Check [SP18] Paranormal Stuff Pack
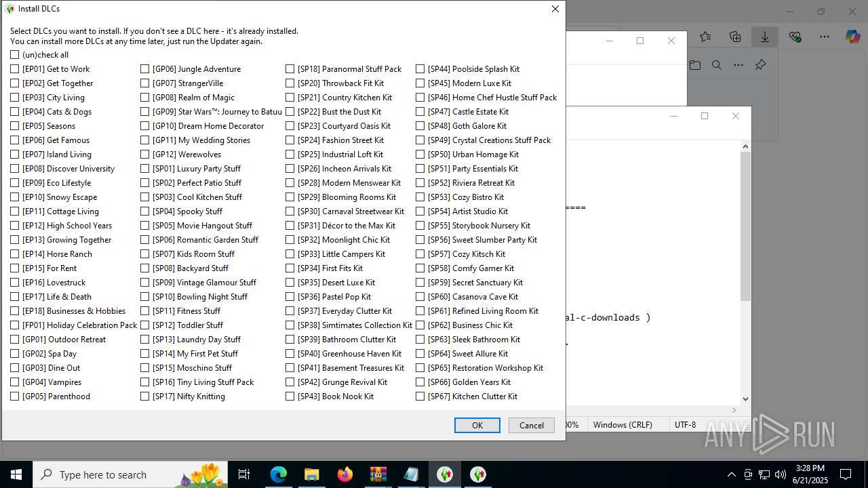868x488 pixels. click(290, 69)
